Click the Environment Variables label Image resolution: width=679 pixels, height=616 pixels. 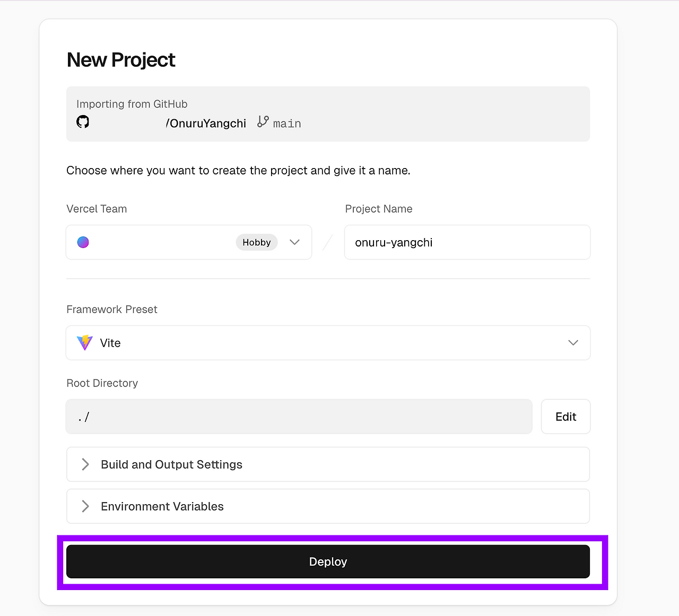[x=162, y=506]
